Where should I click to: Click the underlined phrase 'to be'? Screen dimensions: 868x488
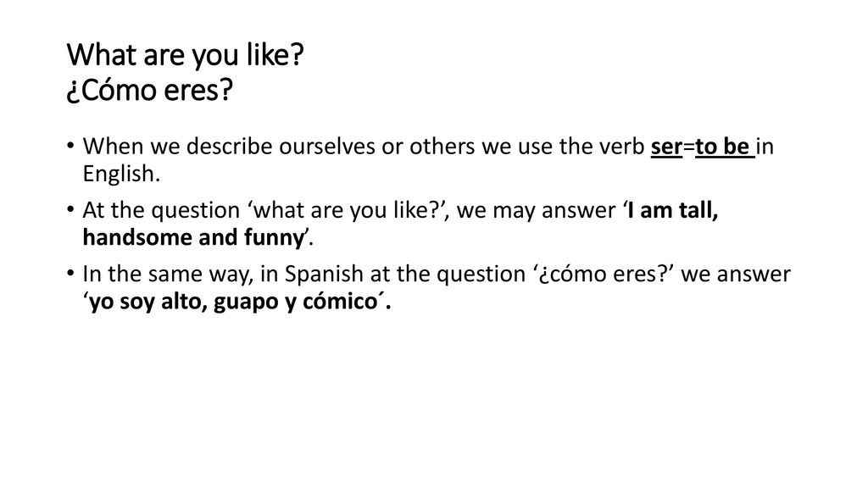click(722, 147)
